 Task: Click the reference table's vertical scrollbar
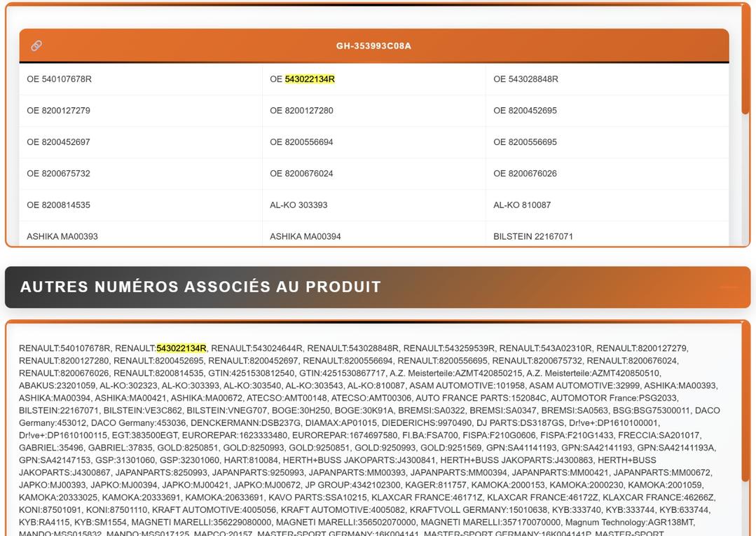coord(745,60)
